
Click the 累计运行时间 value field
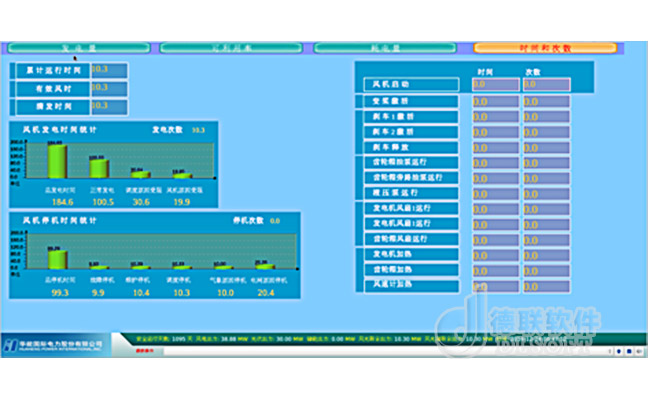coord(108,70)
